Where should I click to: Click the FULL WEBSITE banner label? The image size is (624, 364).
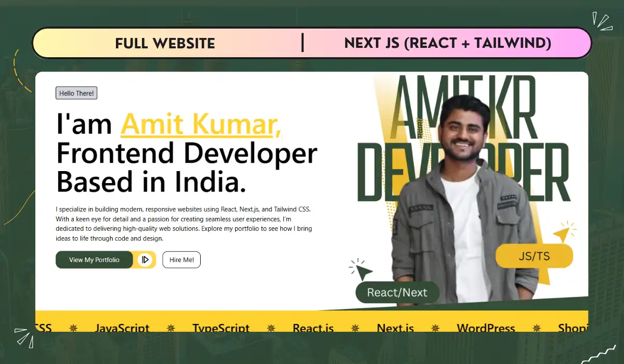(165, 44)
